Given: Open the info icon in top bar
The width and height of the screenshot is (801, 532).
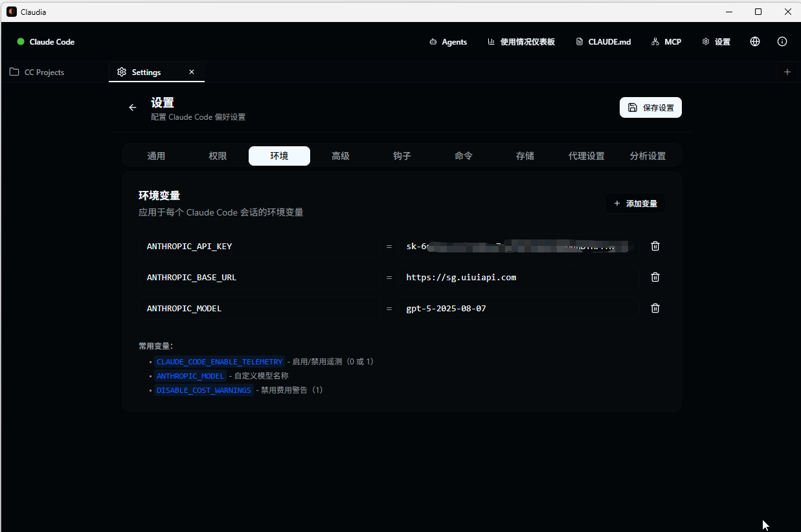Looking at the screenshot, I should coord(782,41).
